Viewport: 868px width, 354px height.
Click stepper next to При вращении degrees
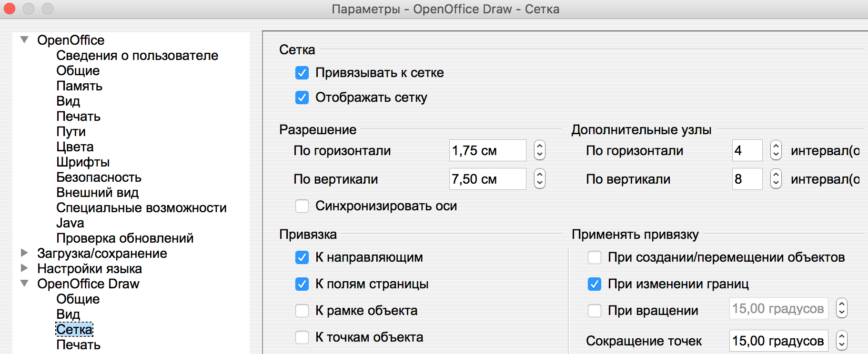click(842, 308)
